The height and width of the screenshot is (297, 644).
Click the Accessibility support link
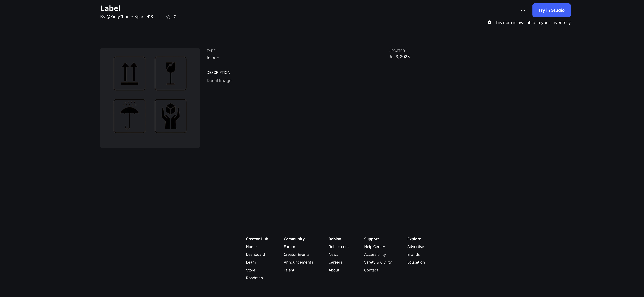click(375, 255)
